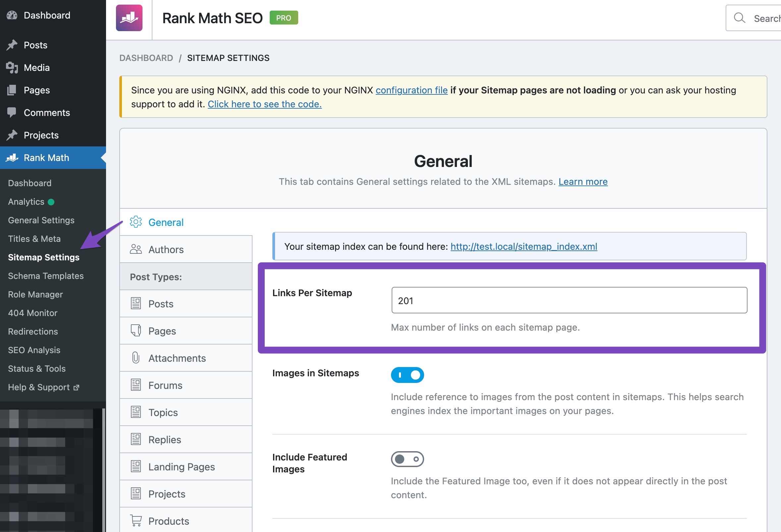Switch to the Attachments sitemap tab
This screenshot has width=781, height=532.
click(186, 358)
